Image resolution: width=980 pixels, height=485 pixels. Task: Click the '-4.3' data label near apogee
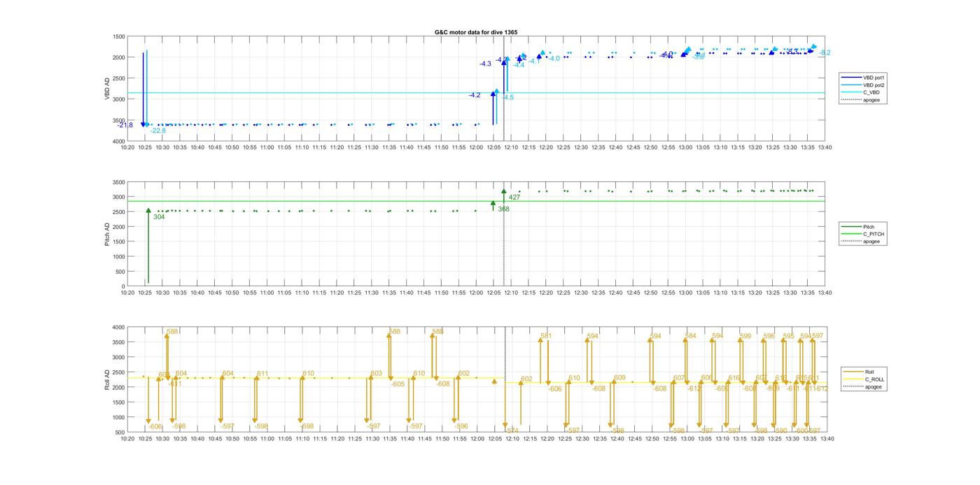[x=485, y=64]
